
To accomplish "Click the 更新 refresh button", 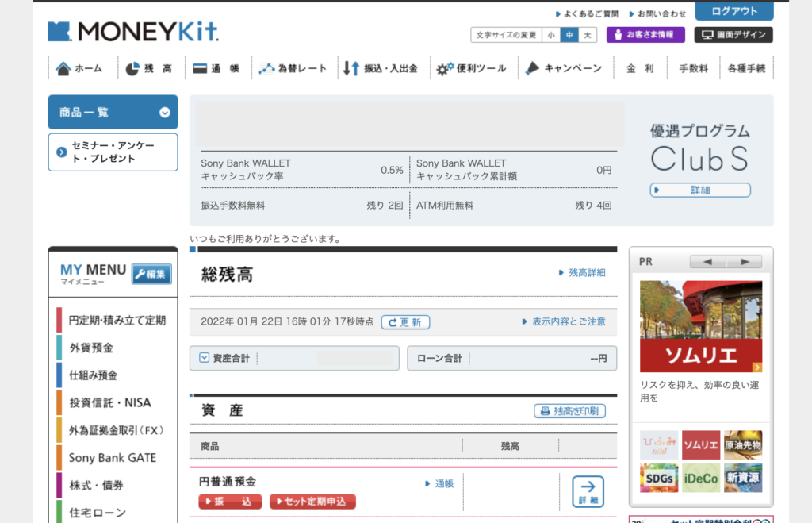I will (x=405, y=322).
